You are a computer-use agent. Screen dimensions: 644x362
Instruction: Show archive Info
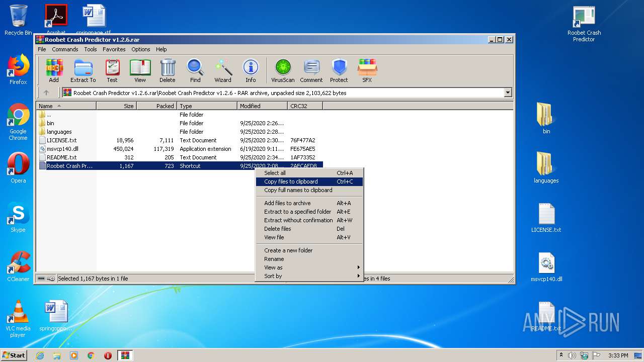point(251,71)
